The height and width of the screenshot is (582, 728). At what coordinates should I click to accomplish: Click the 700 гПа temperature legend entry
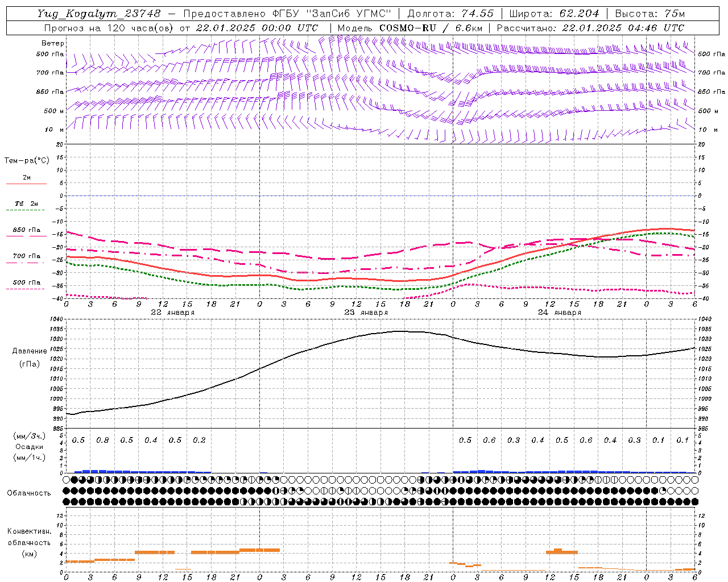[x=27, y=256]
